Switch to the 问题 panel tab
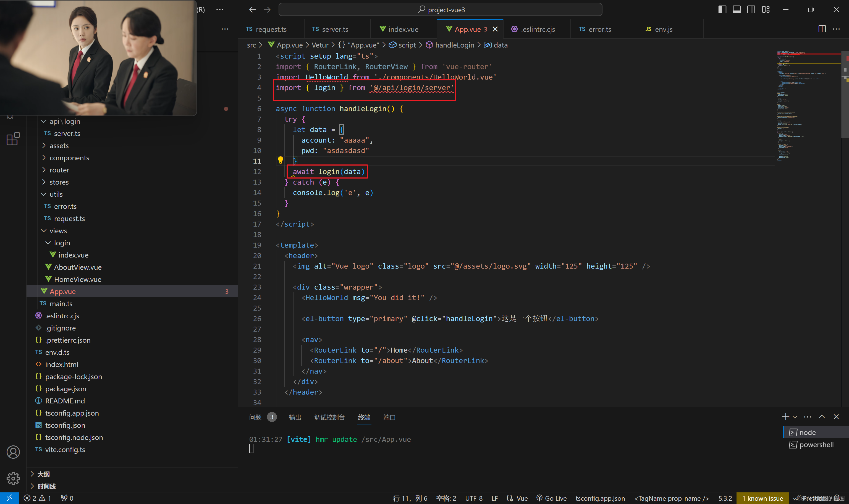 pyautogui.click(x=255, y=417)
